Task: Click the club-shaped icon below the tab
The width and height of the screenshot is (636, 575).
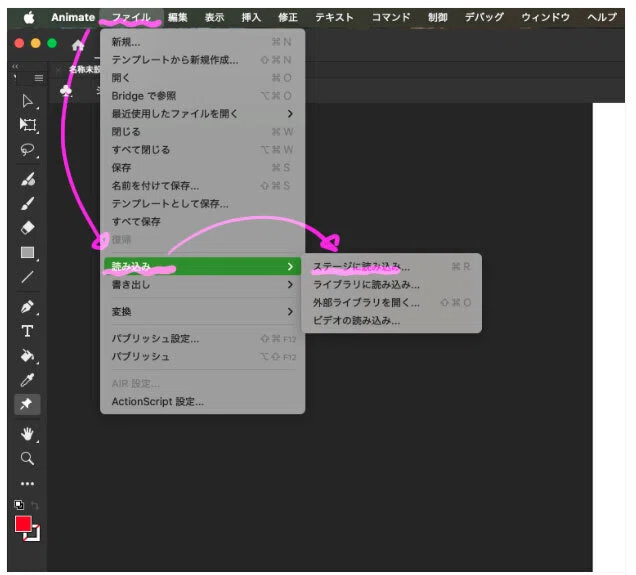Action: (66, 90)
